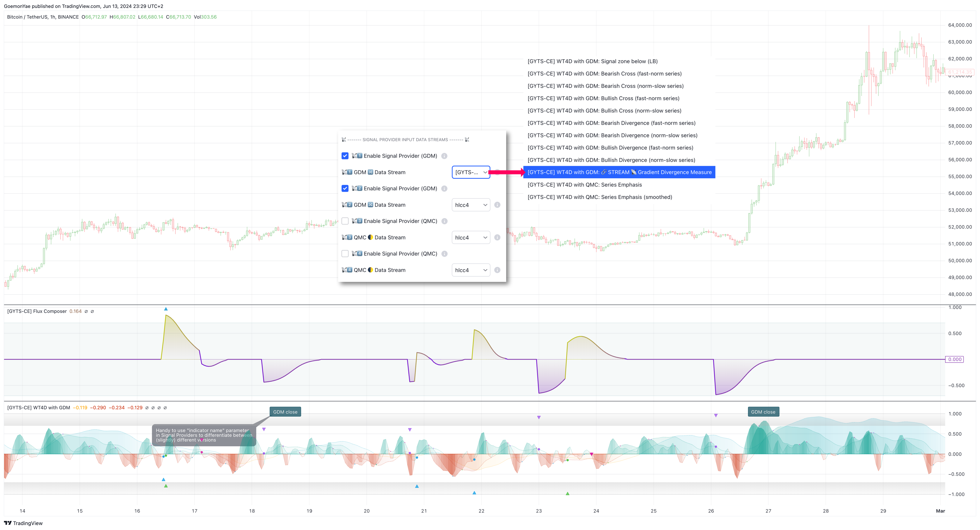Viewport: 980px width, 530px height.
Task: Click '[GYTS-CE] Flux Composer' indicator title
Action: (37, 311)
